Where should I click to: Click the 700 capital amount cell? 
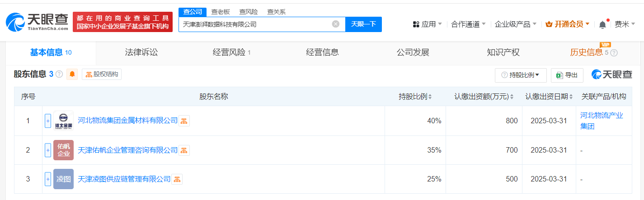click(x=512, y=150)
